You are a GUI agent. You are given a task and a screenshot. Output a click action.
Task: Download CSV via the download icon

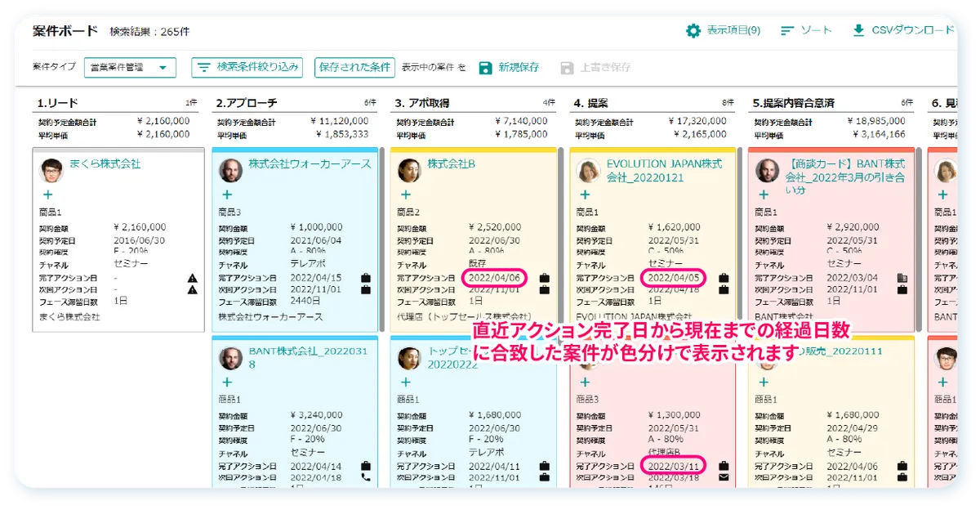(x=858, y=31)
